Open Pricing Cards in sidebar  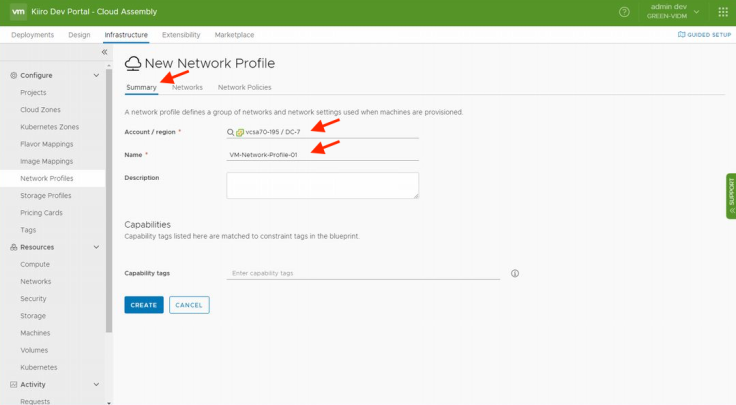[41, 213]
